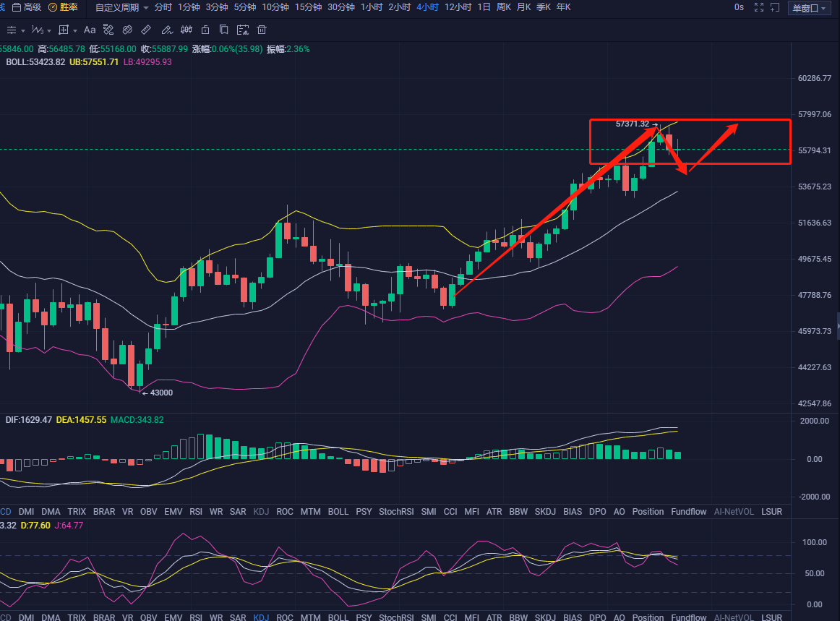Click the MACD:343.82 value
Image resolution: width=840 pixels, height=621 pixels.
click(137, 420)
